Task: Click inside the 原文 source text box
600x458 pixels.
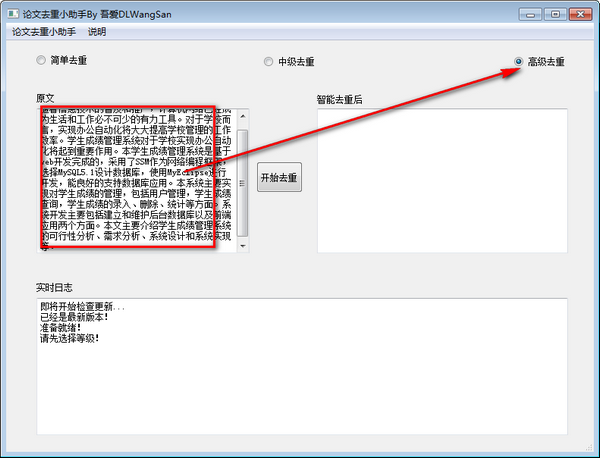Action: pos(130,180)
